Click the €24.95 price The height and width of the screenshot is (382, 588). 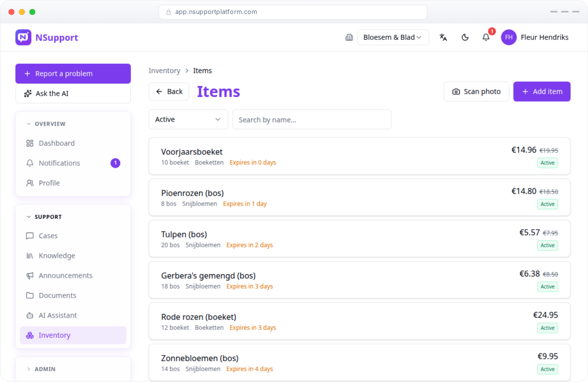(x=545, y=315)
